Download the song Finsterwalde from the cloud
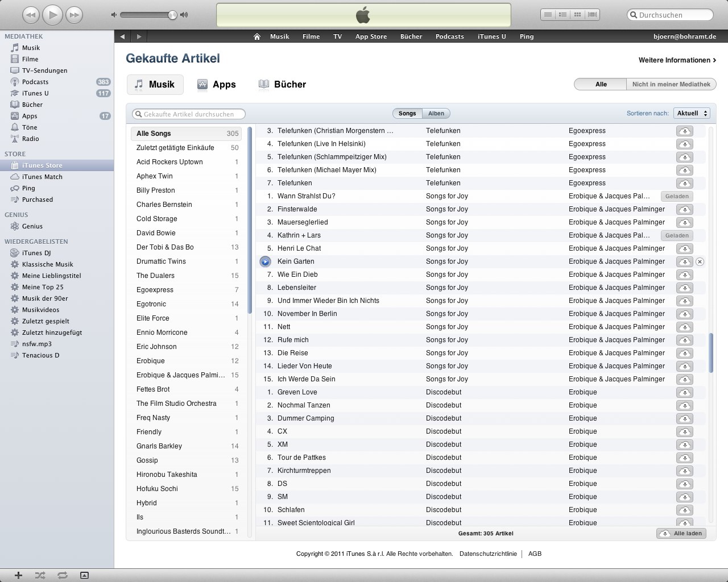 684,209
